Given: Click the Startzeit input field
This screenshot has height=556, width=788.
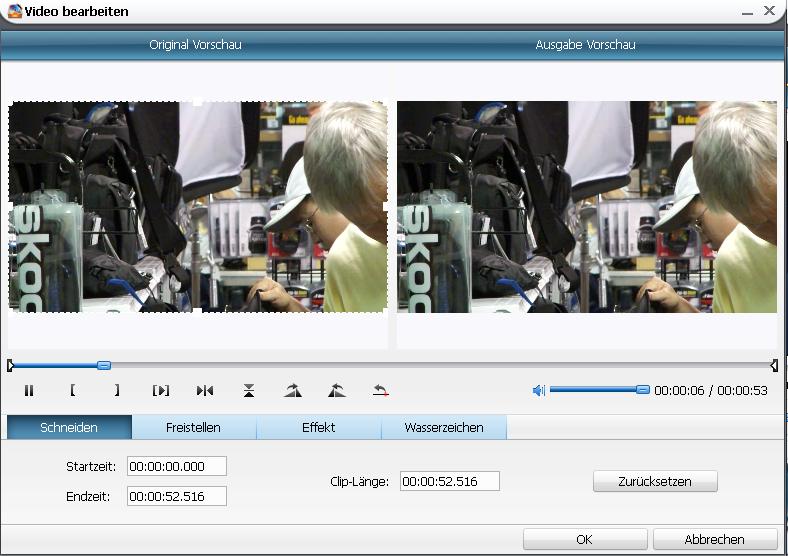Looking at the screenshot, I should click(x=177, y=466).
